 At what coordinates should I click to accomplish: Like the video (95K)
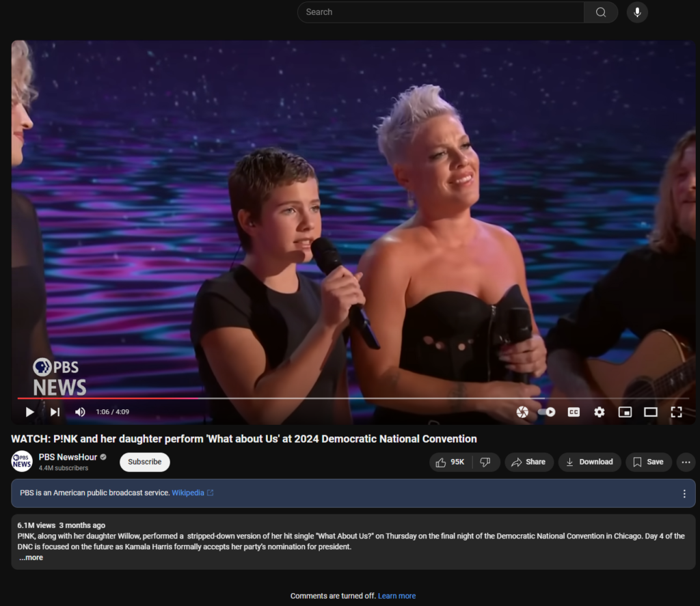pyautogui.click(x=450, y=462)
